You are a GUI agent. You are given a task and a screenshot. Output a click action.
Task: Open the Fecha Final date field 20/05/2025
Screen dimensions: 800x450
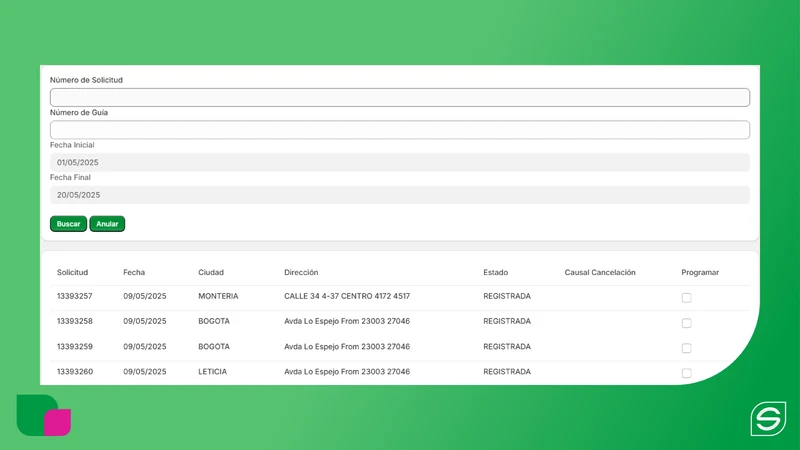click(399, 195)
